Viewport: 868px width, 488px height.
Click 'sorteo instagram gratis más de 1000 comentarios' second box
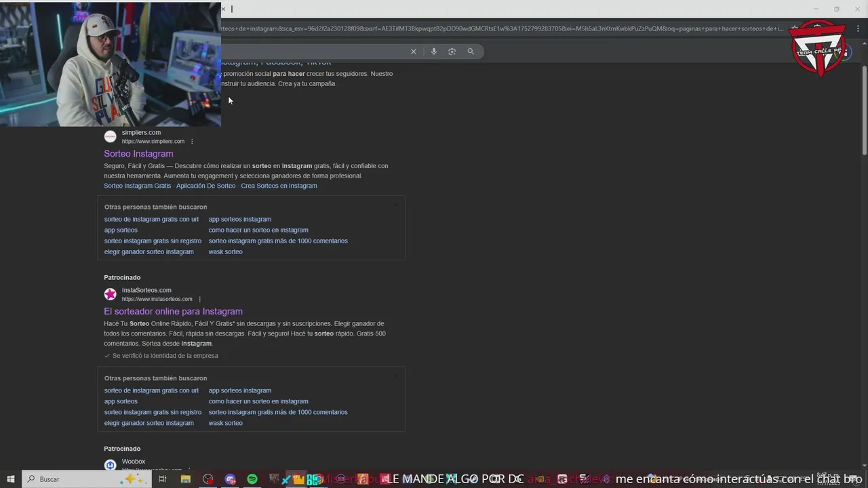click(x=278, y=412)
